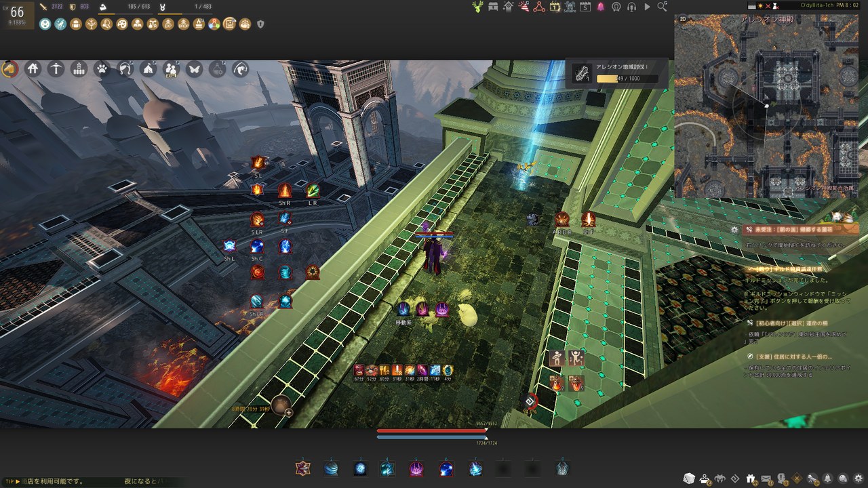868x488 pixels.
Task: Click the pink notification bell icon
Action: (x=601, y=7)
